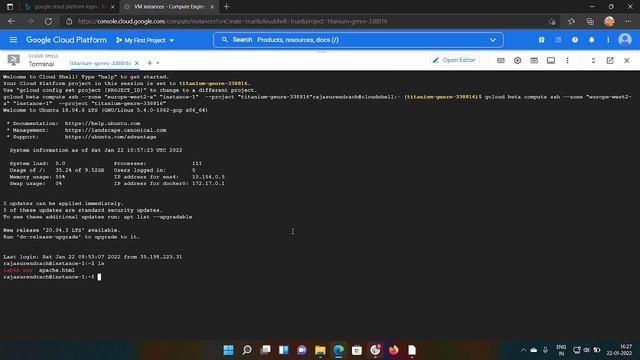Click the Microsoft Edge taskbar icon
Viewport: 640px width, 360px height.
tap(338, 350)
